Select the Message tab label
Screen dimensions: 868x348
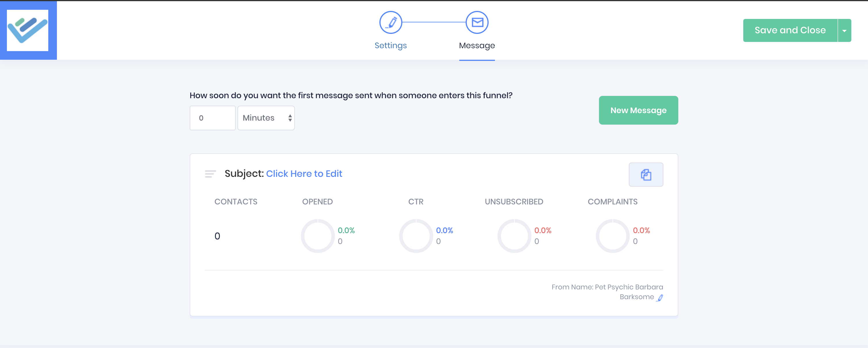[x=477, y=45]
